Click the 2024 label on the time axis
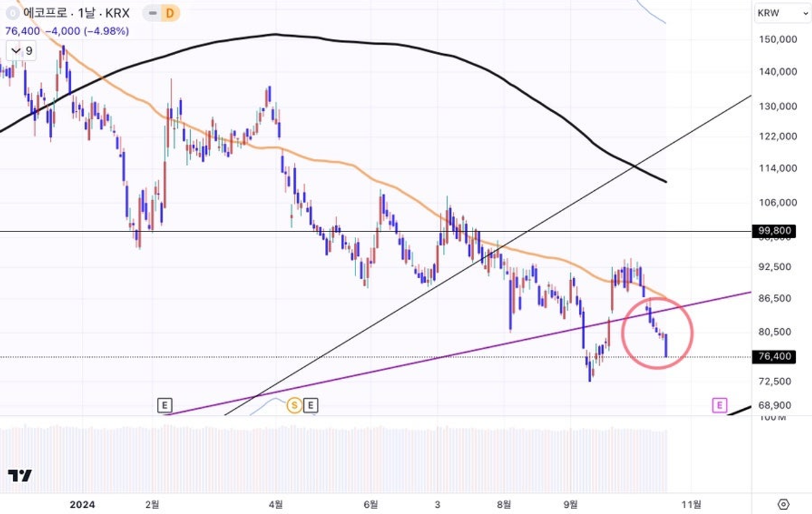 coord(82,504)
